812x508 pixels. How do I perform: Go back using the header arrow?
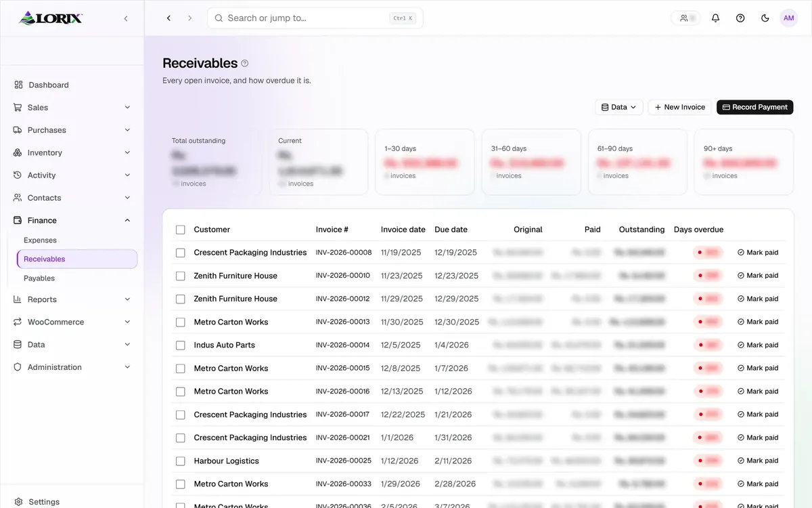click(168, 18)
